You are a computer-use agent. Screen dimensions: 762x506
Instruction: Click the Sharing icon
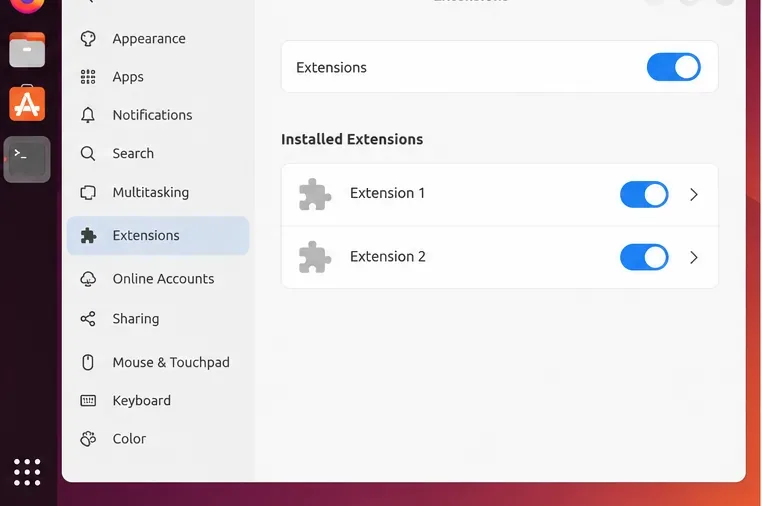(88, 319)
